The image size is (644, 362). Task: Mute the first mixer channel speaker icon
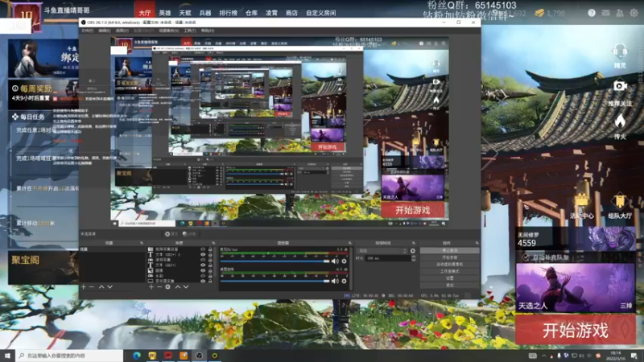(335, 261)
